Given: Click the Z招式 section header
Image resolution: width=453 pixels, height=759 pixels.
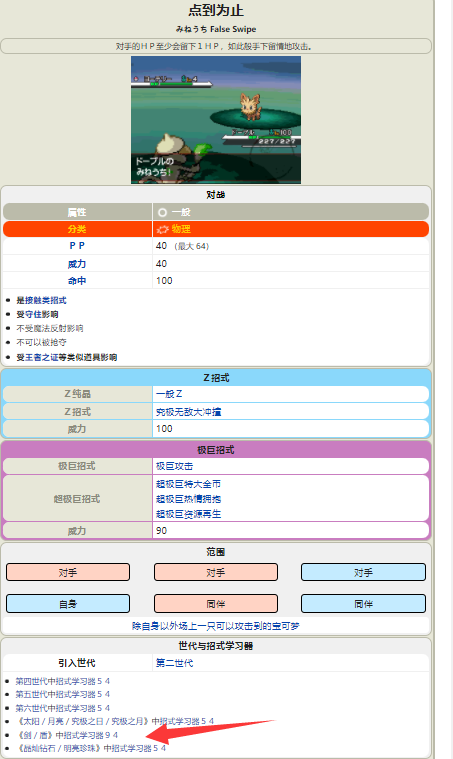Looking at the screenshot, I should 216,378.
